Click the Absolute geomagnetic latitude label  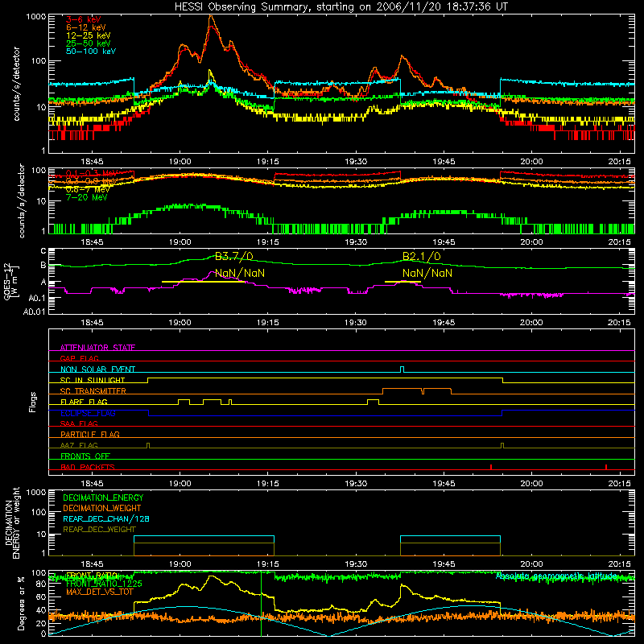[x=556, y=576]
